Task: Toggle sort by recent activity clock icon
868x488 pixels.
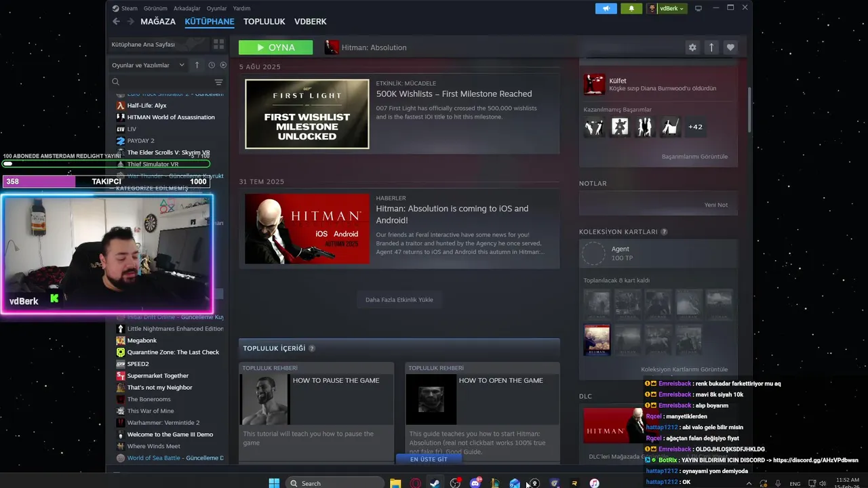Action: click(212, 65)
